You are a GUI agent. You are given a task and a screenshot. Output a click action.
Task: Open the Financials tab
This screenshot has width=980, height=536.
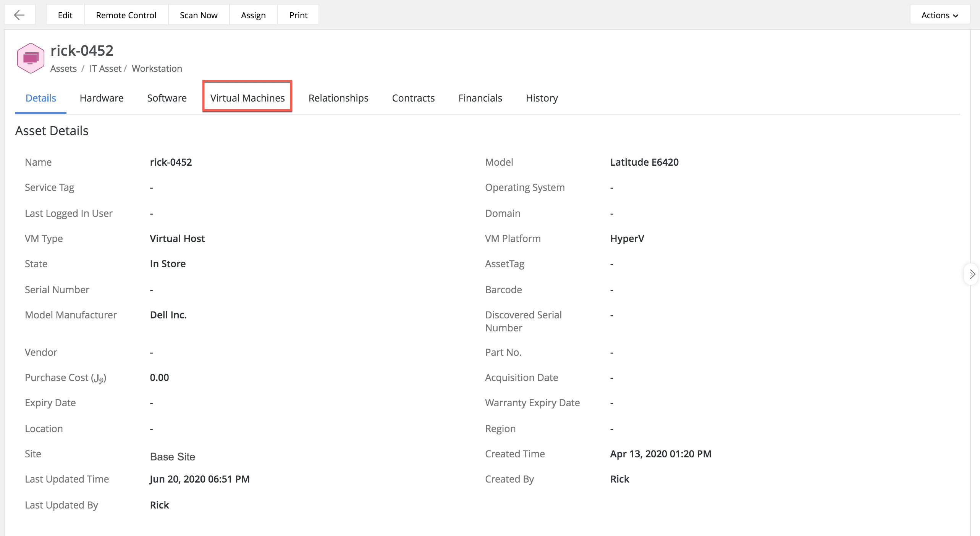(480, 98)
